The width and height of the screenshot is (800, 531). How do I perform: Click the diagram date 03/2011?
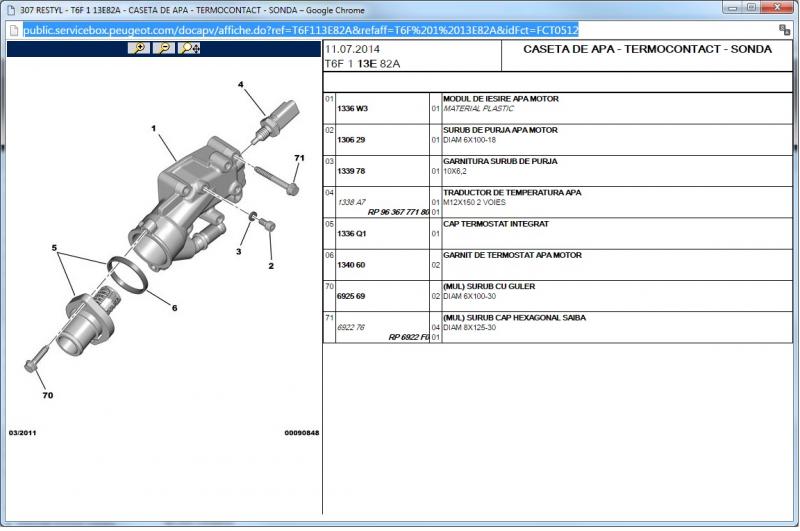(22, 433)
